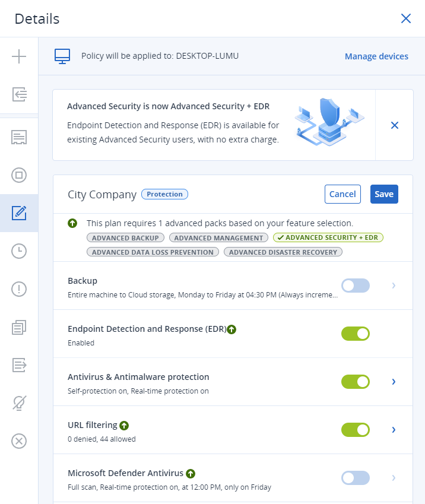Screen dimensions: 425x504
Task: Disable URL filtering toggle
Action: point(355,429)
